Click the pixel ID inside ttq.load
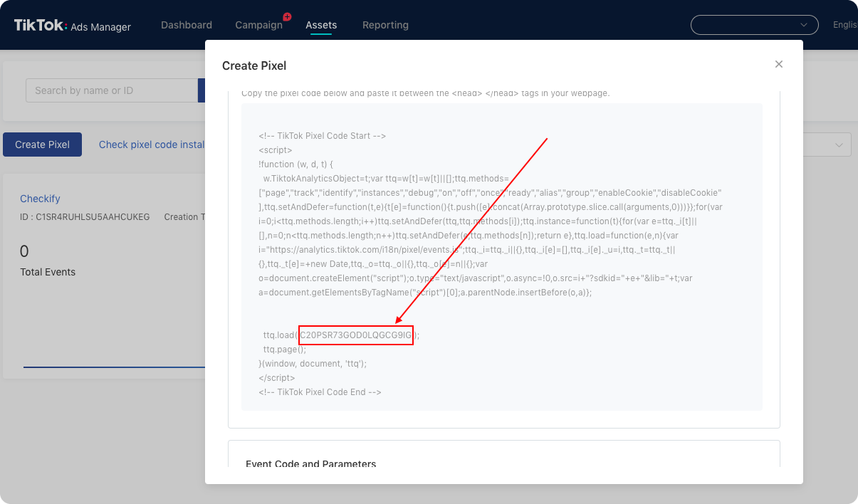 tap(356, 335)
